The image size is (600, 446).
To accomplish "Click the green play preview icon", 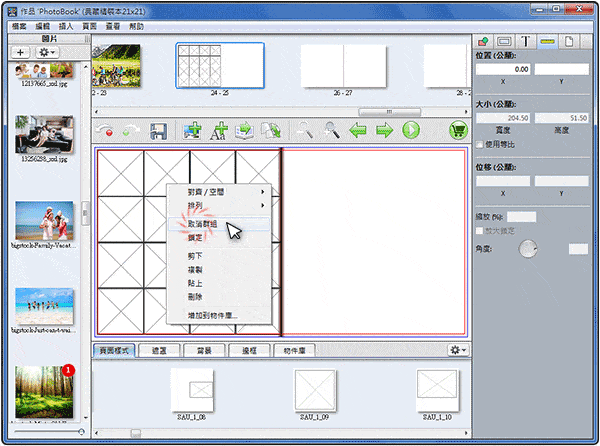I will 410,130.
